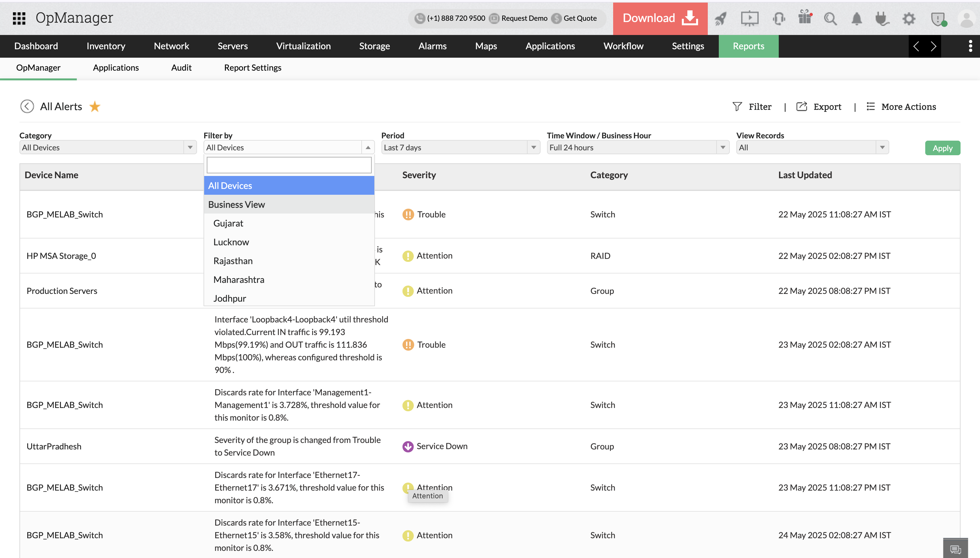Viewport: 980px width, 558px height.
Task: Open the app grid launcher icon
Action: point(19,18)
